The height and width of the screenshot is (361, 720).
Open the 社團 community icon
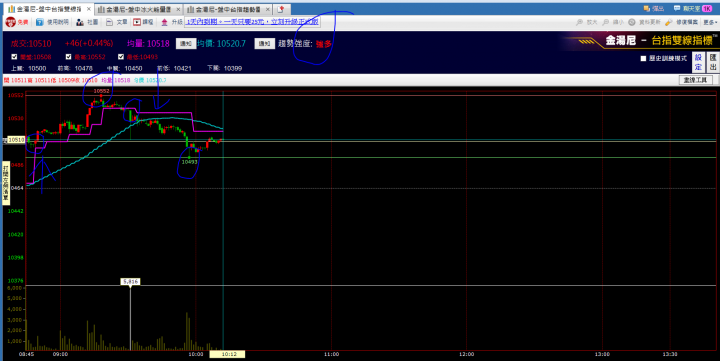pyautogui.click(x=80, y=22)
